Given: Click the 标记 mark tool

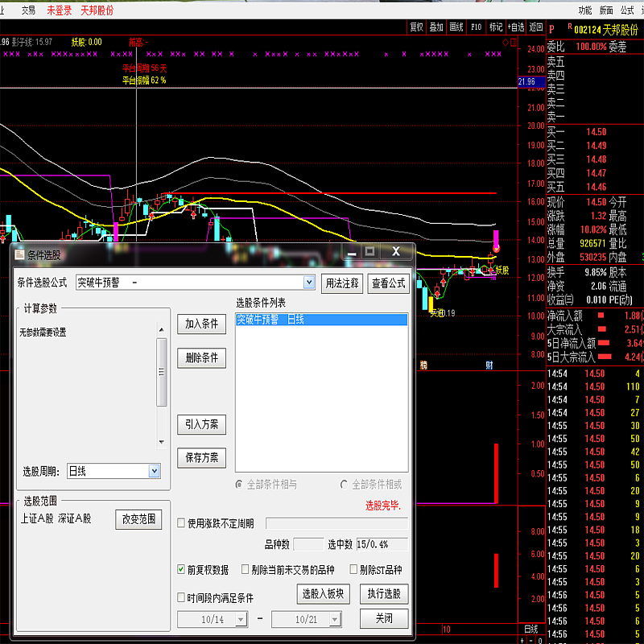Looking at the screenshot, I should click(496, 27).
